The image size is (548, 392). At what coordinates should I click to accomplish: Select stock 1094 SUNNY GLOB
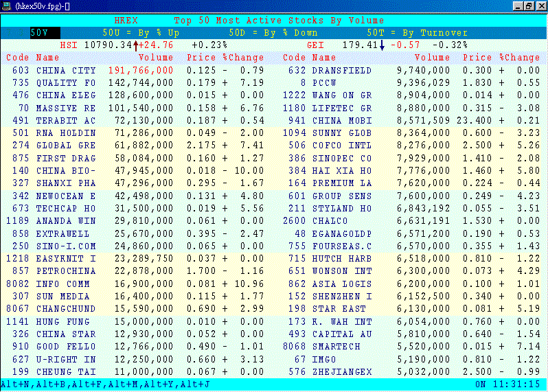pyautogui.click(x=411, y=133)
